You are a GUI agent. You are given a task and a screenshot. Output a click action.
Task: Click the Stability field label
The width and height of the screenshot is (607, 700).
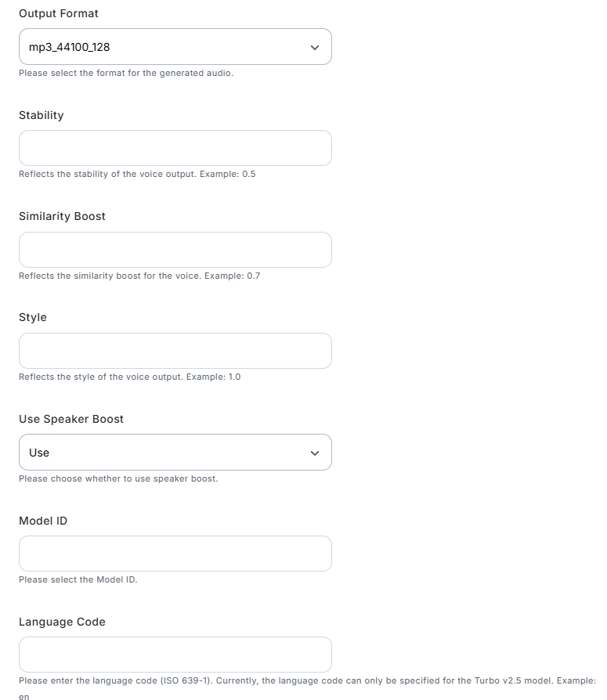(41, 116)
